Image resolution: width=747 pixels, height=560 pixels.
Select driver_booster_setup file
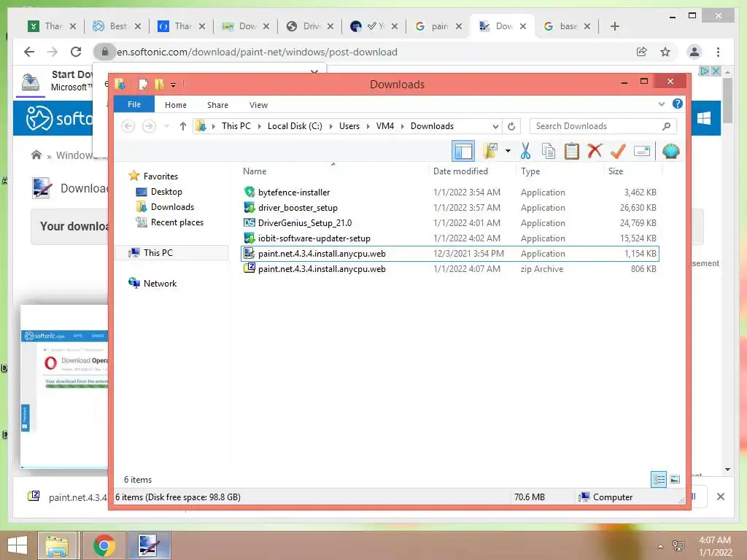coord(298,208)
